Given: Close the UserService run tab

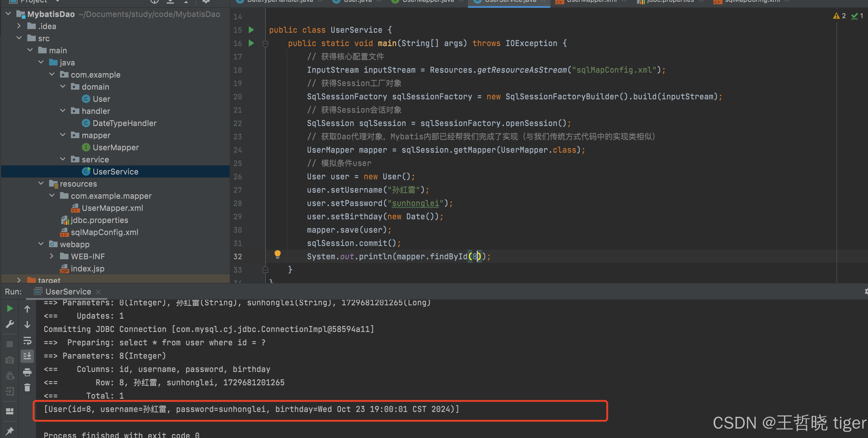Looking at the screenshot, I should click(x=98, y=292).
